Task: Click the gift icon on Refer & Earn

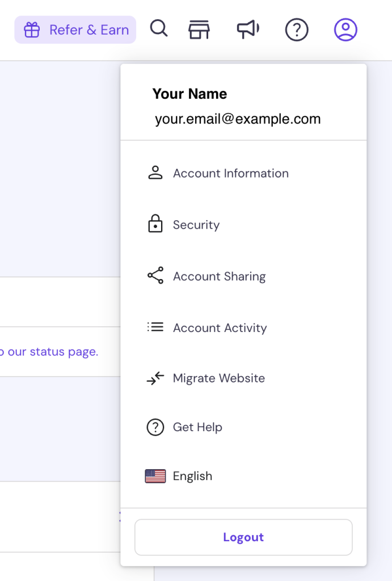Action: click(x=33, y=29)
